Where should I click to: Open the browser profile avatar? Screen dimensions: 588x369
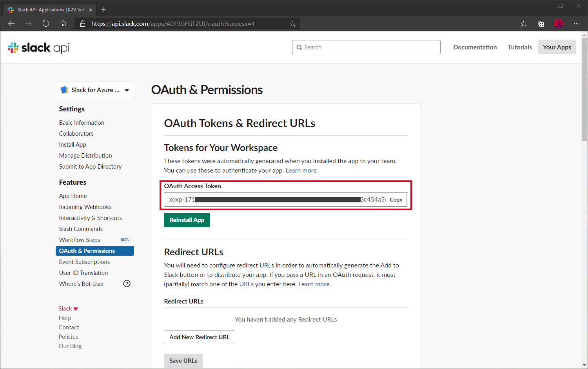click(559, 24)
